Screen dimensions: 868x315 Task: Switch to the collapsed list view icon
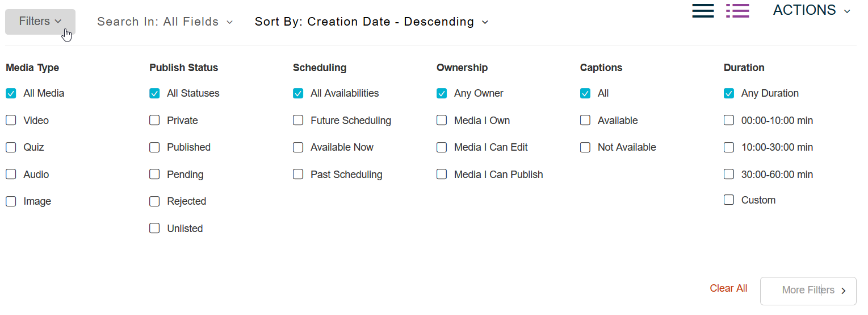[703, 11]
